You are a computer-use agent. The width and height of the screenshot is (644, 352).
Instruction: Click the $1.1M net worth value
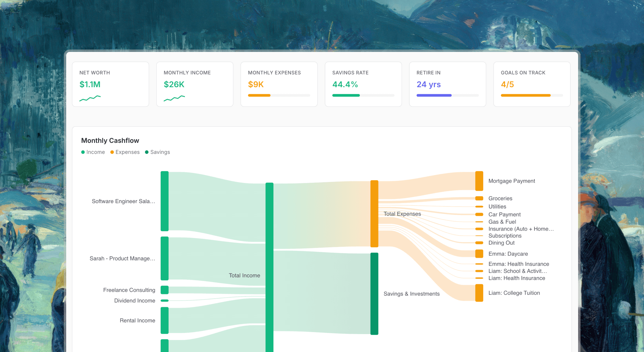(90, 84)
